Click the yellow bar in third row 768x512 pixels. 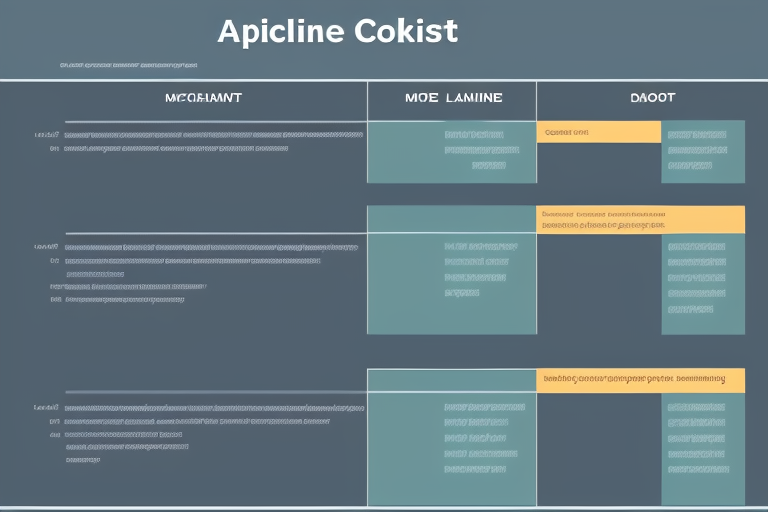[640, 379]
